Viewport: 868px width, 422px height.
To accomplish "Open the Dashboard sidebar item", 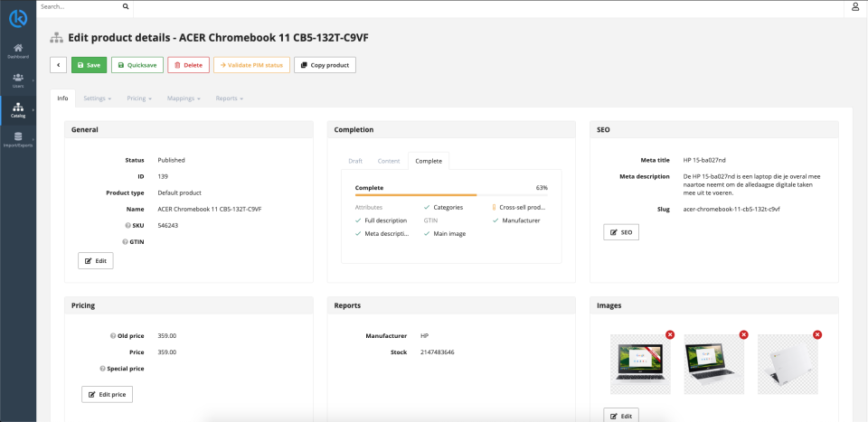I will coord(18,52).
